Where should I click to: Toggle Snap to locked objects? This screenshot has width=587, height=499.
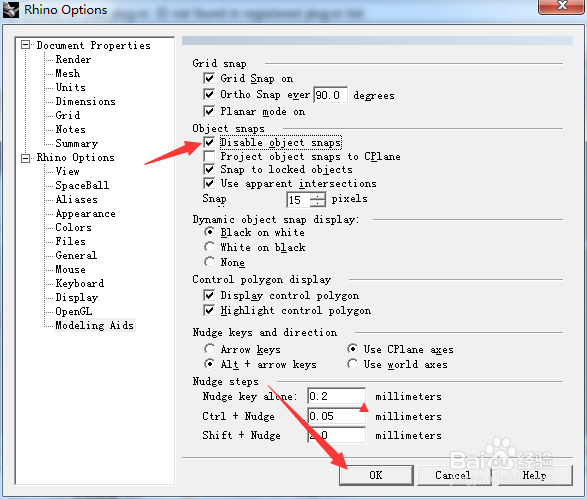(209, 170)
